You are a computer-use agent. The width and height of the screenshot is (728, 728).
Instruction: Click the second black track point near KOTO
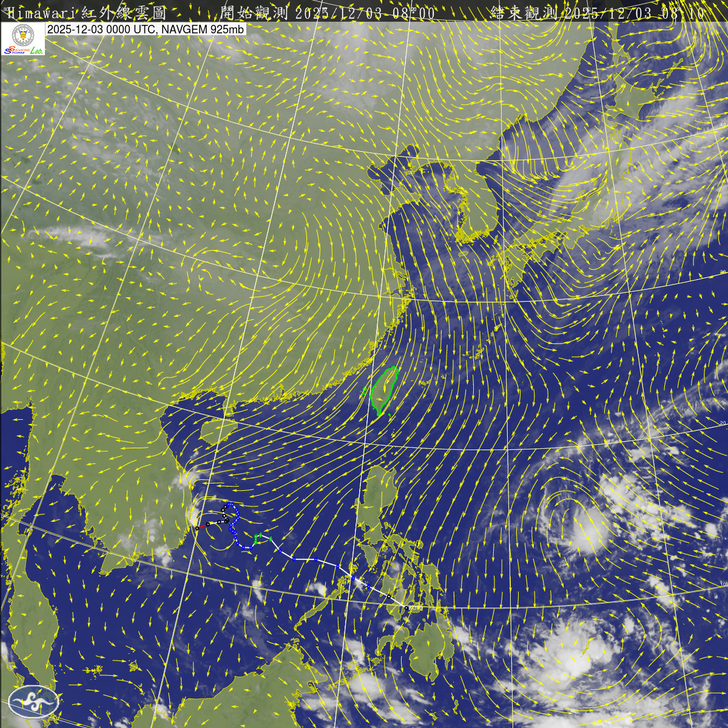[x=389, y=597]
